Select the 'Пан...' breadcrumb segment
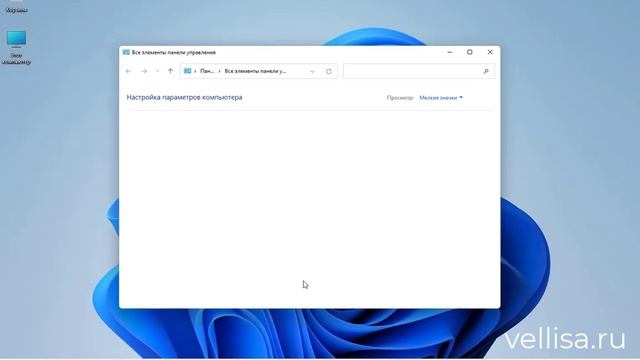This screenshot has height=360, width=640. (207, 71)
